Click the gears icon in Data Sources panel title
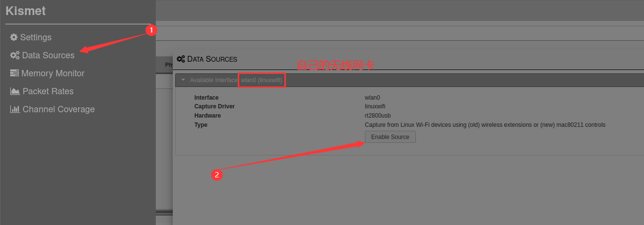The width and height of the screenshot is (644, 225). (x=181, y=59)
